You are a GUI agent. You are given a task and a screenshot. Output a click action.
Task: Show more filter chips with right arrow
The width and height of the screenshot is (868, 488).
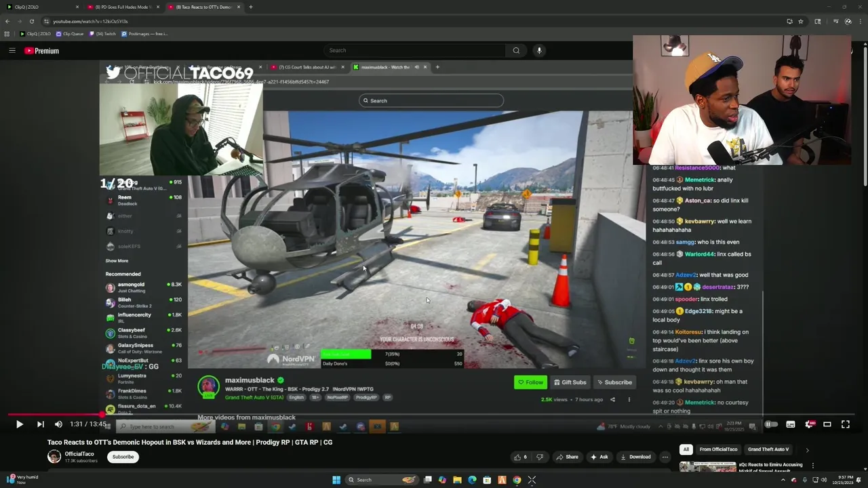point(807,450)
